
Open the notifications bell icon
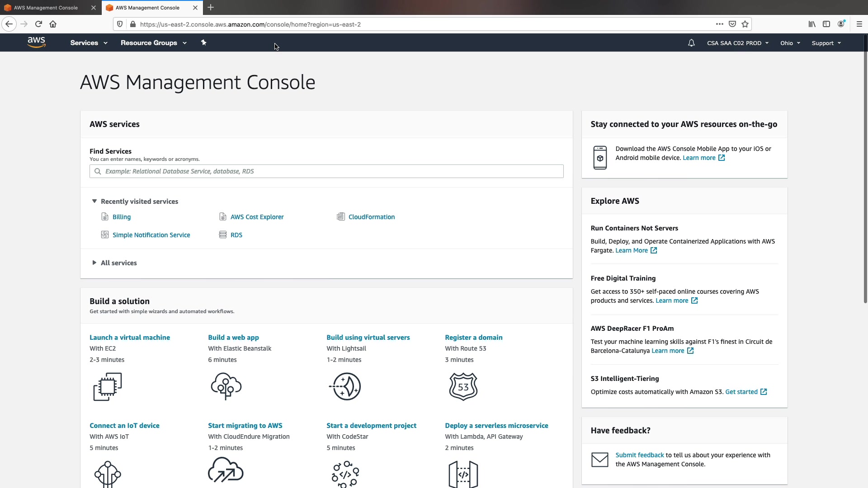(691, 43)
